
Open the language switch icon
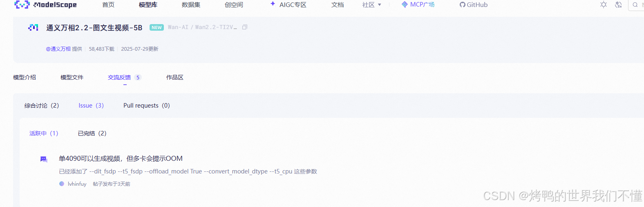click(618, 4)
